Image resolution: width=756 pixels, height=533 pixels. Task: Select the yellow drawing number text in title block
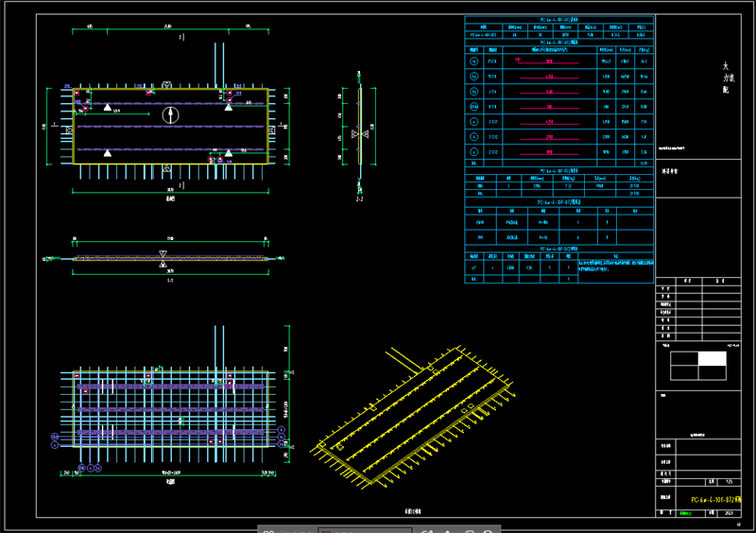[x=716, y=500]
